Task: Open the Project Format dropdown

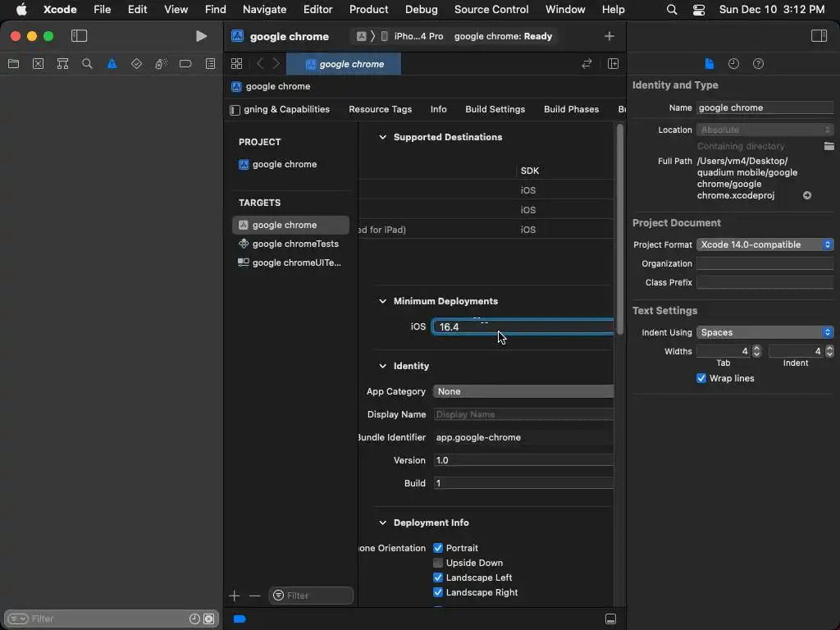Action: [765, 244]
